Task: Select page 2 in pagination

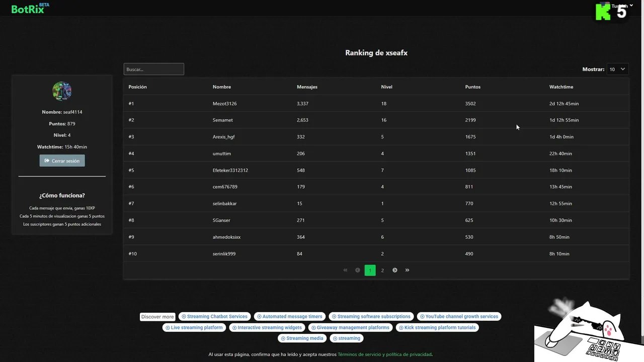Action: click(382, 270)
